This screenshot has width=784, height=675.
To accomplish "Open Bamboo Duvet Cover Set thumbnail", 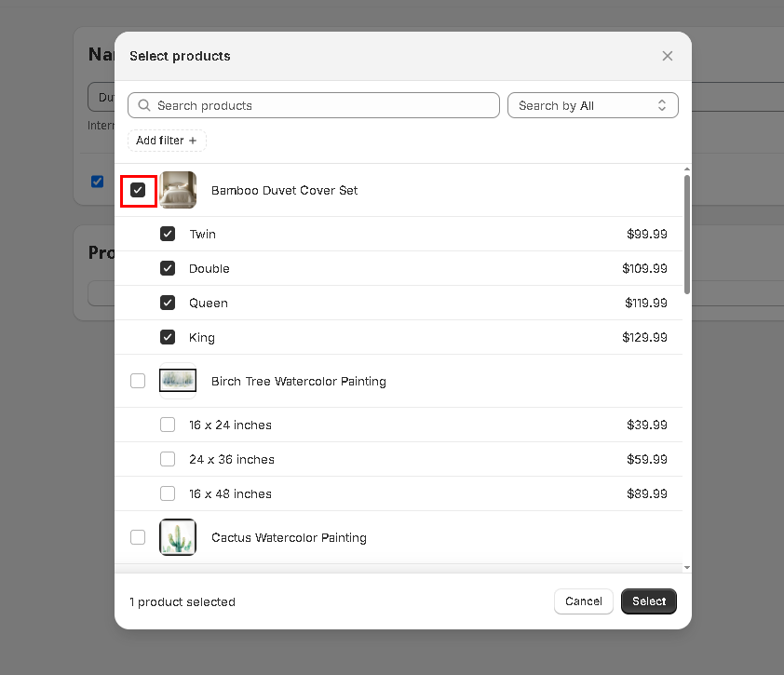I will coord(178,190).
